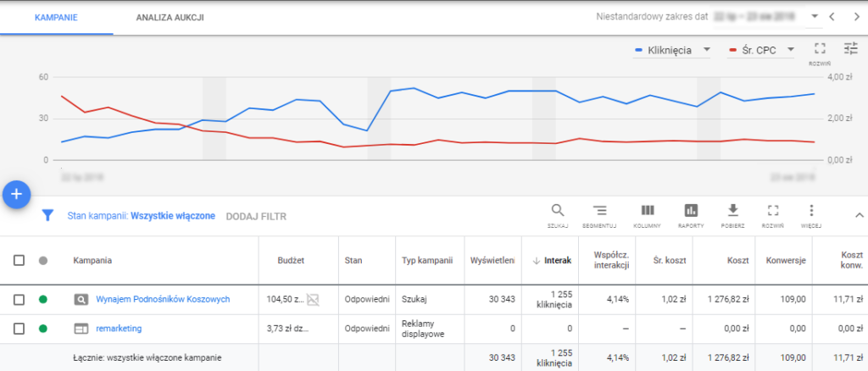Switch to the Analiza aukcji tab

170,17
